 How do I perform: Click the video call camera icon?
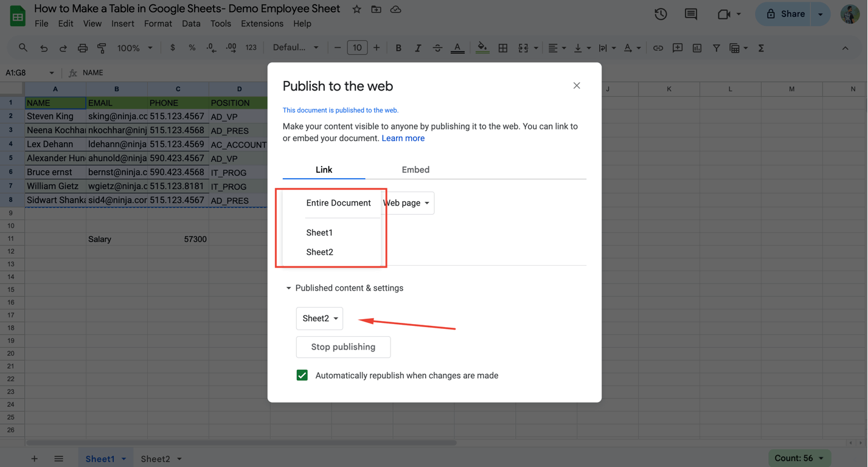pos(724,14)
